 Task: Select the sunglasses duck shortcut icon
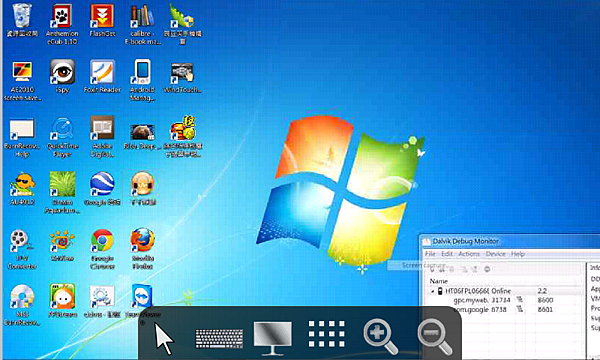click(x=22, y=188)
